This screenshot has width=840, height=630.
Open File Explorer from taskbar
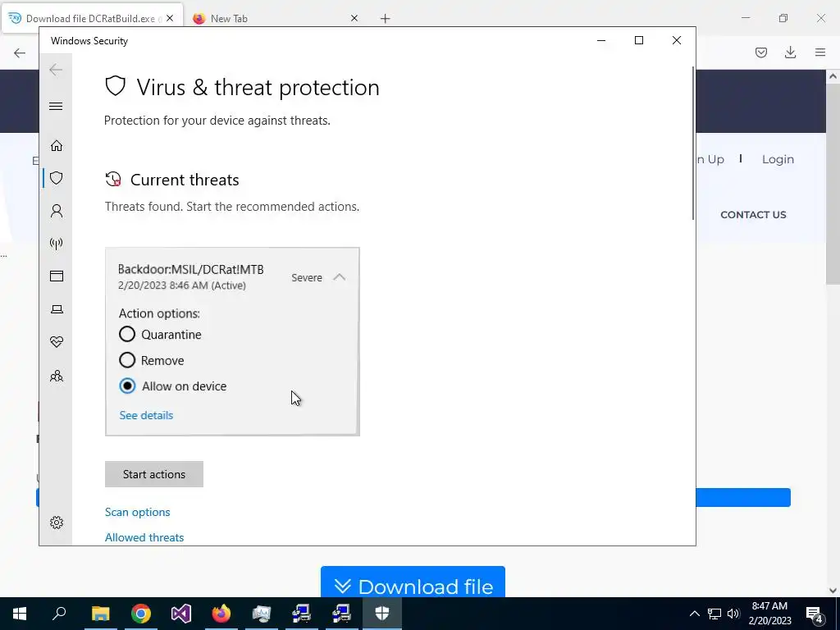coord(100,614)
